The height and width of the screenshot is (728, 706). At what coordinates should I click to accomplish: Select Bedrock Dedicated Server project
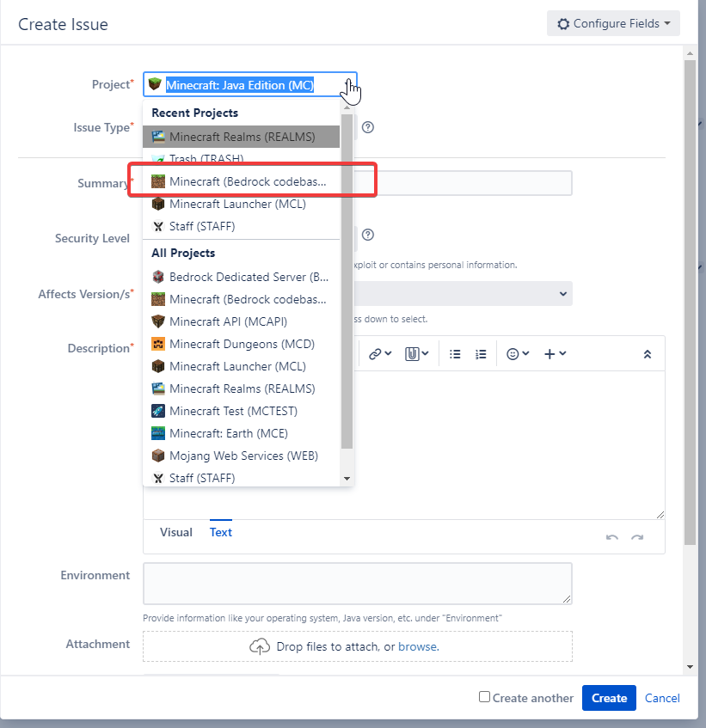tap(241, 277)
